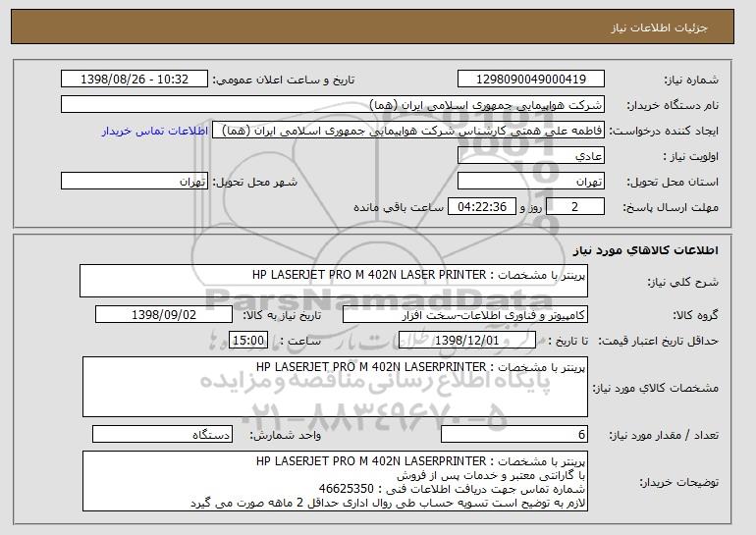Viewport: 756px width, 535px height.
Task: Click the تعداد / مقدار مورد نیاز label
Action: tap(664, 435)
